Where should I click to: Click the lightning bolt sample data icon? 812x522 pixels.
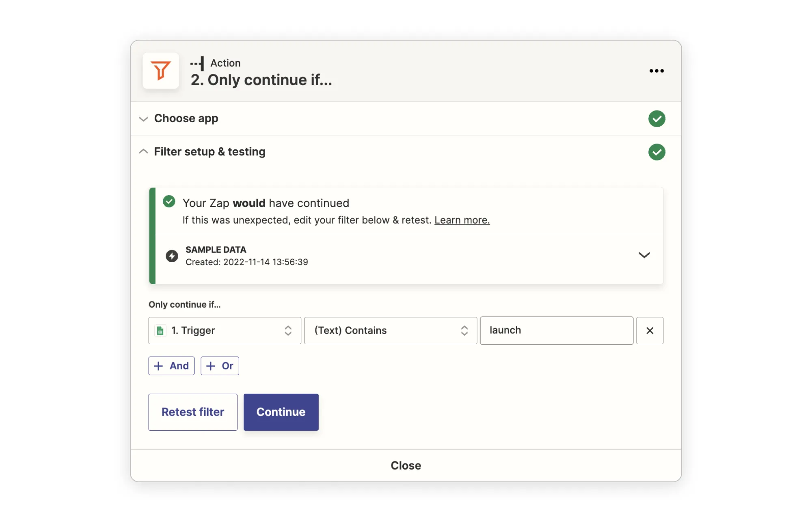(x=172, y=256)
